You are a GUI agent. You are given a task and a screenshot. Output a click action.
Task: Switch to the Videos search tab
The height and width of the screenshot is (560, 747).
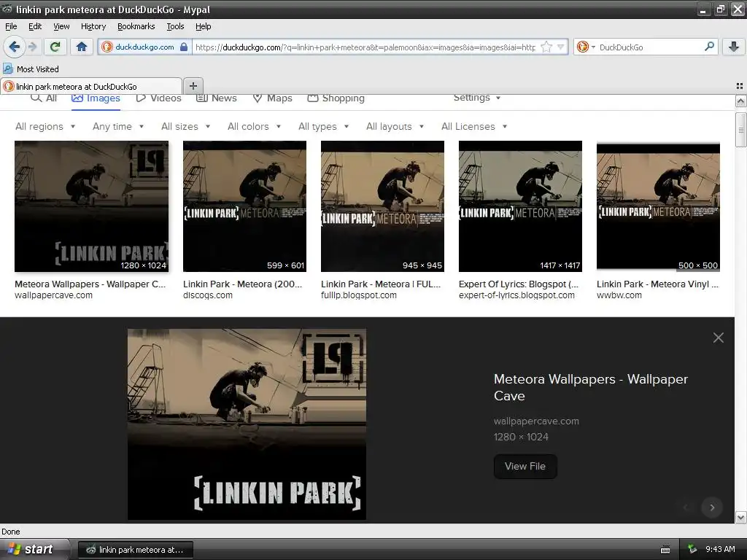tap(158, 98)
